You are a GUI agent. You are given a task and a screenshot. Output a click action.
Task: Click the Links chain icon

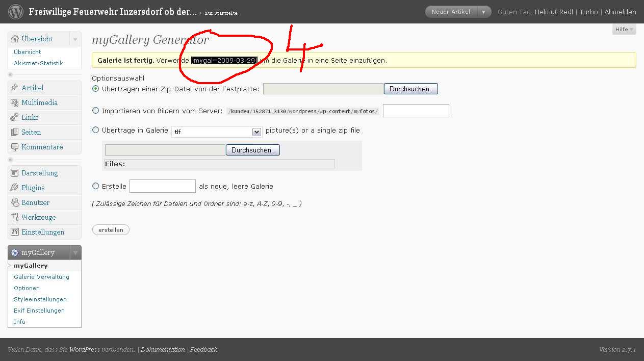[14, 117]
